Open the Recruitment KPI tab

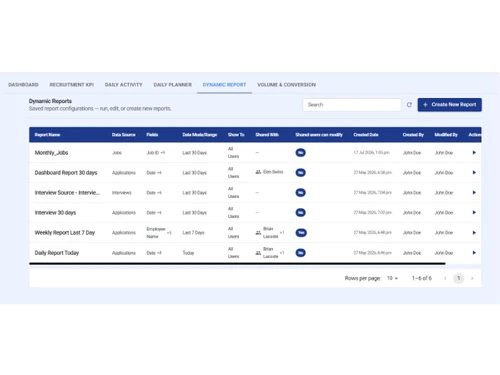click(72, 85)
